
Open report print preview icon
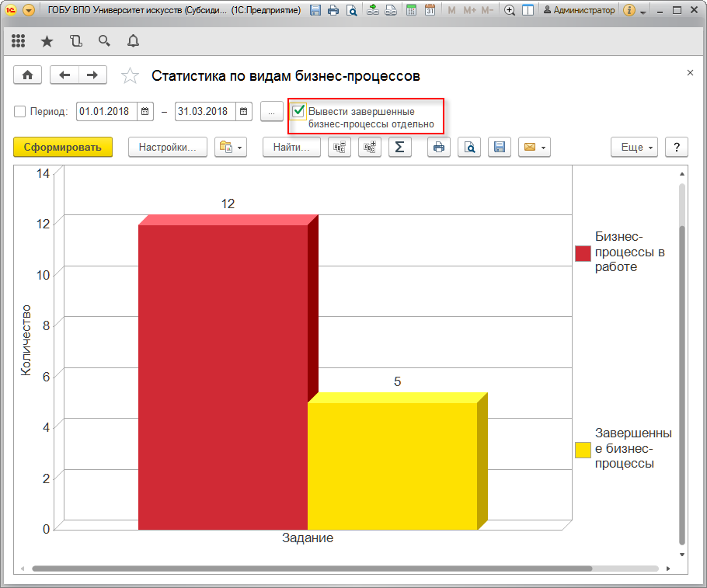[469, 147]
